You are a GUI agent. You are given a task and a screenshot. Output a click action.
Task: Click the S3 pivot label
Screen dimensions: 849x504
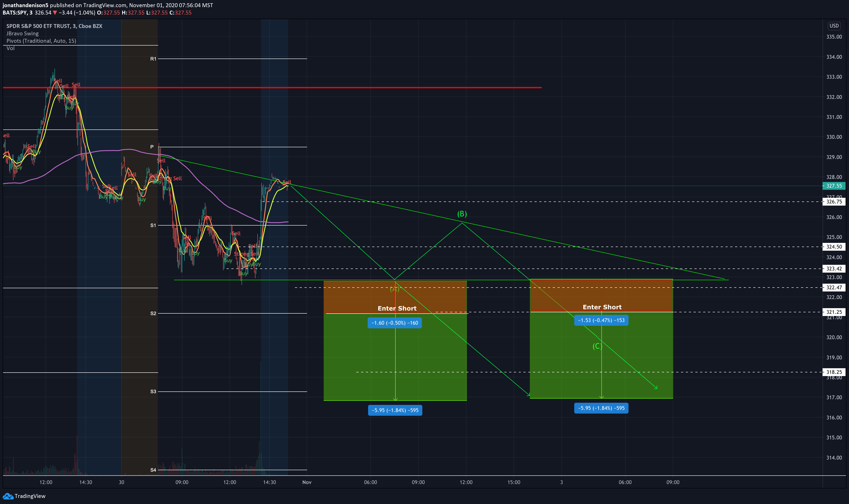[153, 392]
